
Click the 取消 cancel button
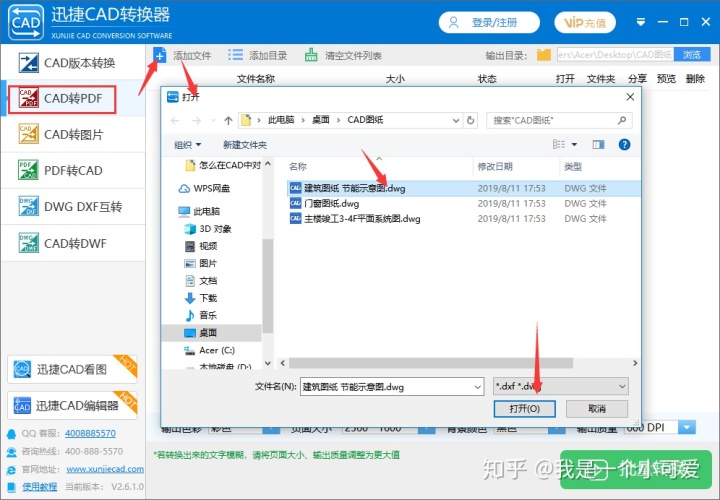pyautogui.click(x=597, y=409)
